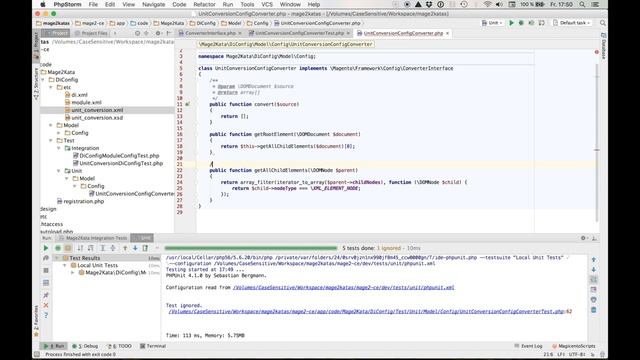
Task: Open the Refactor menu
Action: (x=204, y=4)
